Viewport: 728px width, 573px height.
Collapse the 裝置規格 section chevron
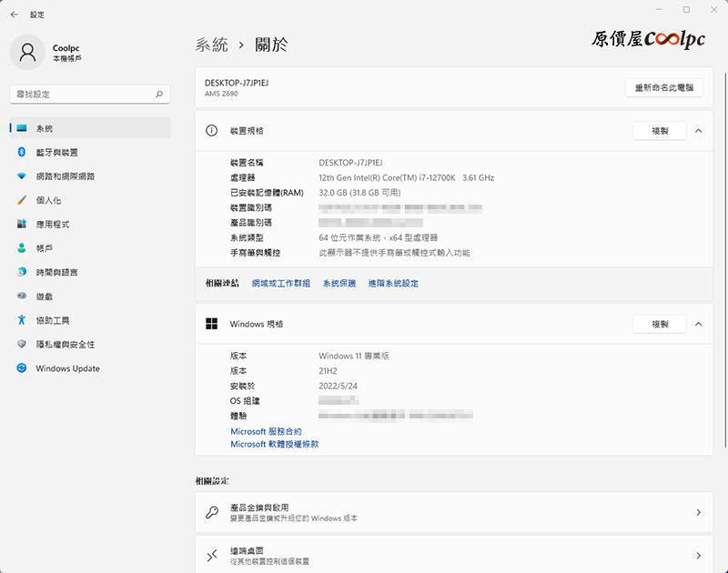click(698, 131)
